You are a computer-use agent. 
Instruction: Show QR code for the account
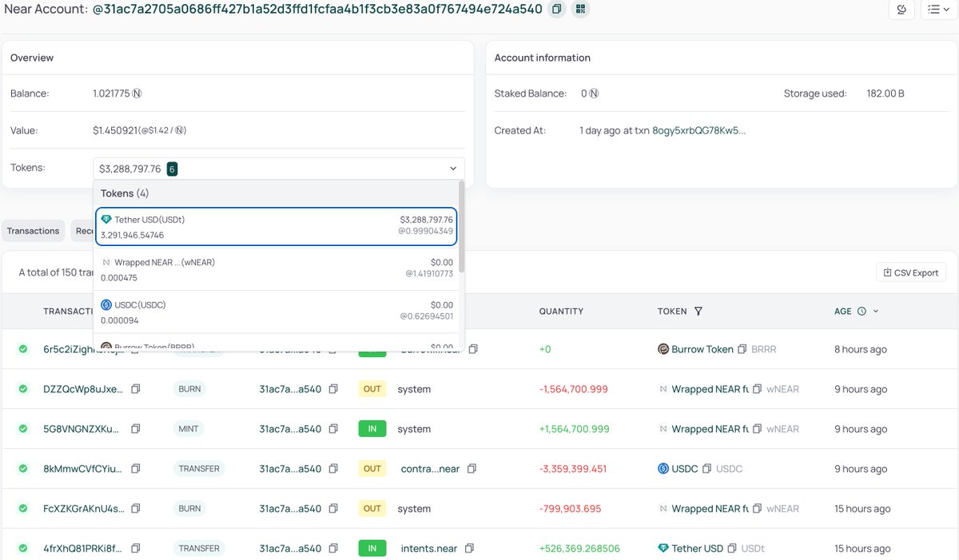(581, 10)
